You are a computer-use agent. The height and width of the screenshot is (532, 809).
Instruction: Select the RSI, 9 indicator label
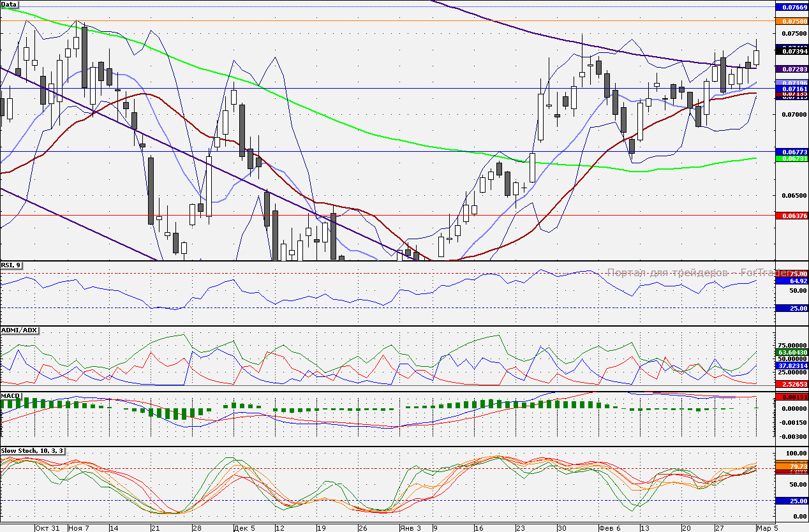[x=11, y=265]
